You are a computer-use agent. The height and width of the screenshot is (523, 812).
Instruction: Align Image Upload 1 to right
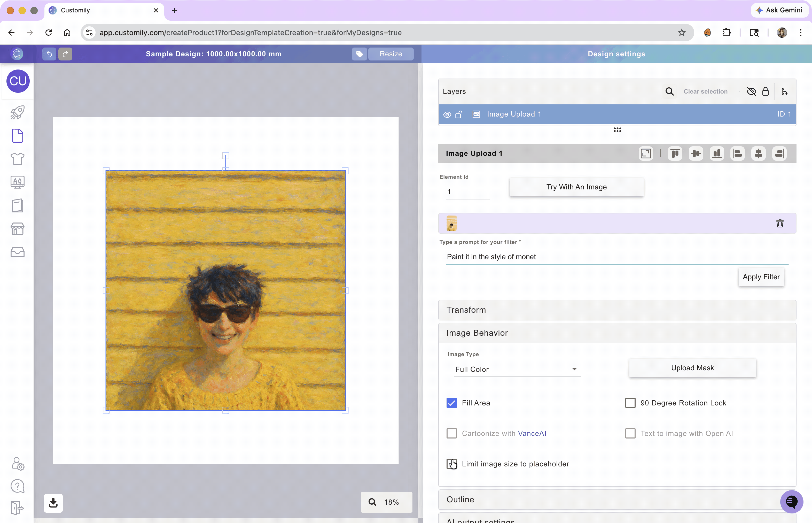click(x=779, y=153)
